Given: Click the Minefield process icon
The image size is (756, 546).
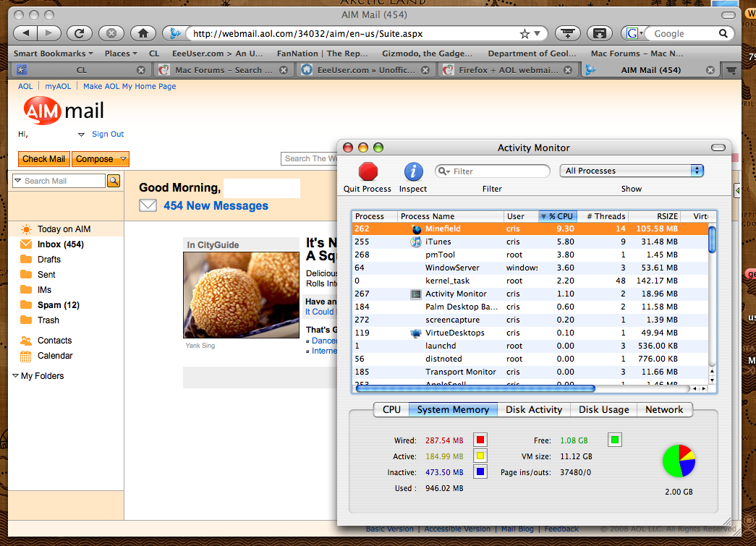Looking at the screenshot, I should (416, 229).
